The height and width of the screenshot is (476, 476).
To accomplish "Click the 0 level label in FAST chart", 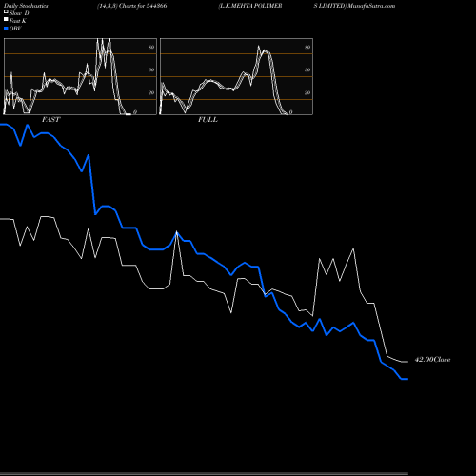I will pos(135,112).
